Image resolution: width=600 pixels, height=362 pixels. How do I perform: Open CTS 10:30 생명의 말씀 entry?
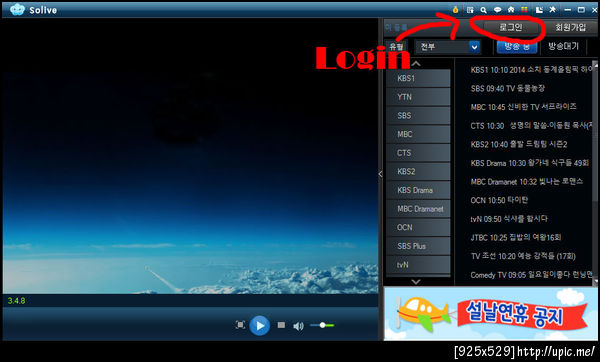point(531,126)
